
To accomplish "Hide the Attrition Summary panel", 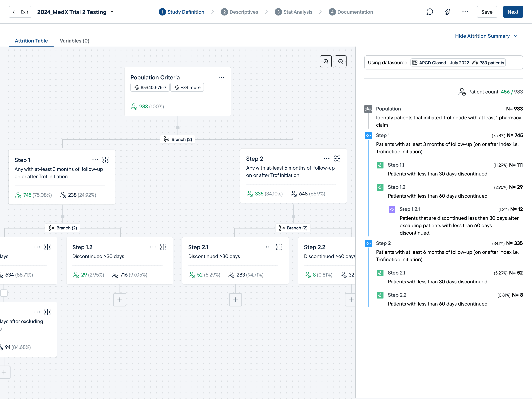I will click(486, 36).
